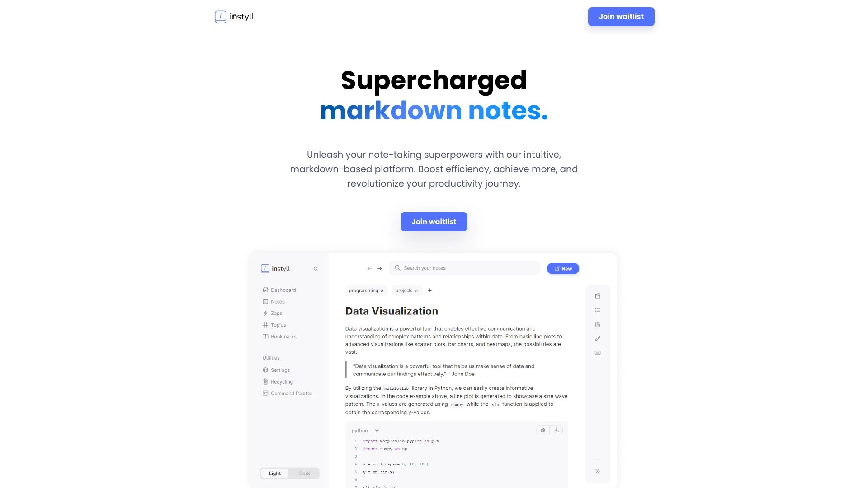Image resolution: width=868 pixels, height=488 pixels.
Task: Click the Dashboard sidebar icon
Action: pyautogui.click(x=265, y=290)
